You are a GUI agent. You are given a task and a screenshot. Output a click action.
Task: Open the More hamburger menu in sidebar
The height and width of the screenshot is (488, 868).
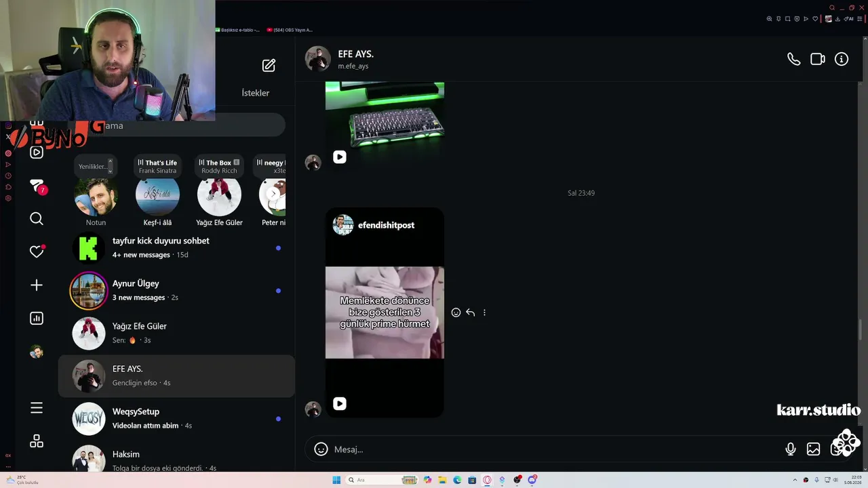pyautogui.click(x=37, y=408)
